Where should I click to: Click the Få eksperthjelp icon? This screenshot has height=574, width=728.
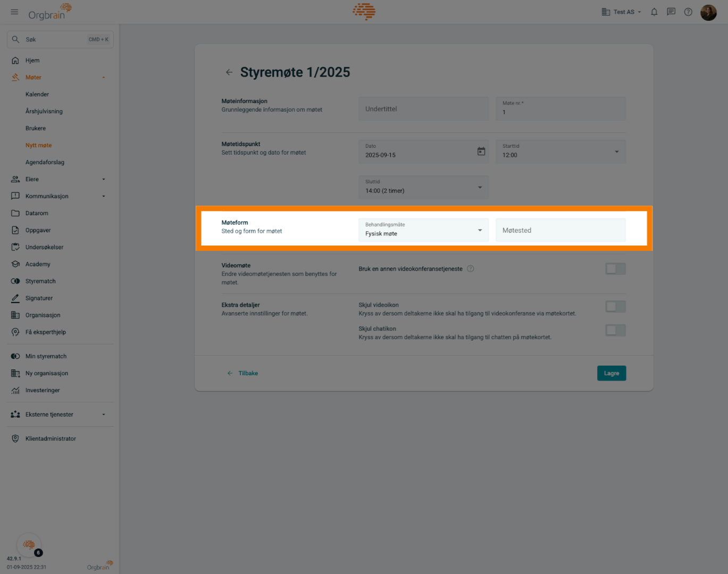tap(15, 333)
